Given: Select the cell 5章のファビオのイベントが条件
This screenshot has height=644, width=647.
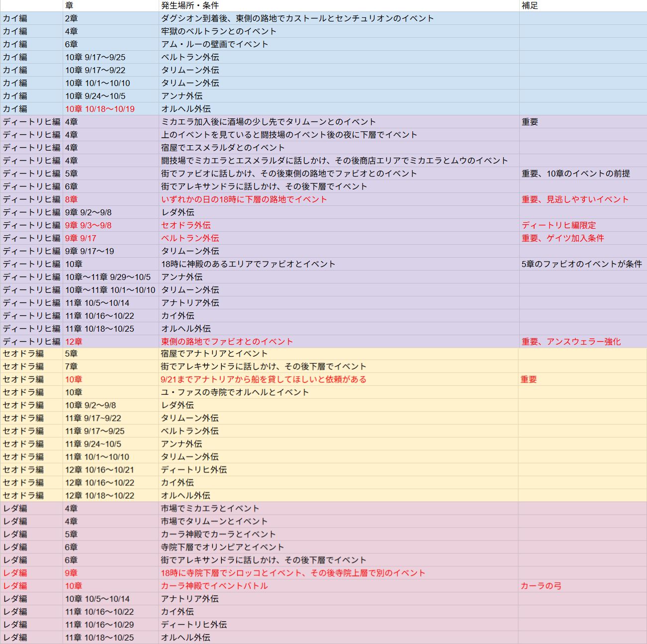Looking at the screenshot, I should pyautogui.click(x=583, y=264).
